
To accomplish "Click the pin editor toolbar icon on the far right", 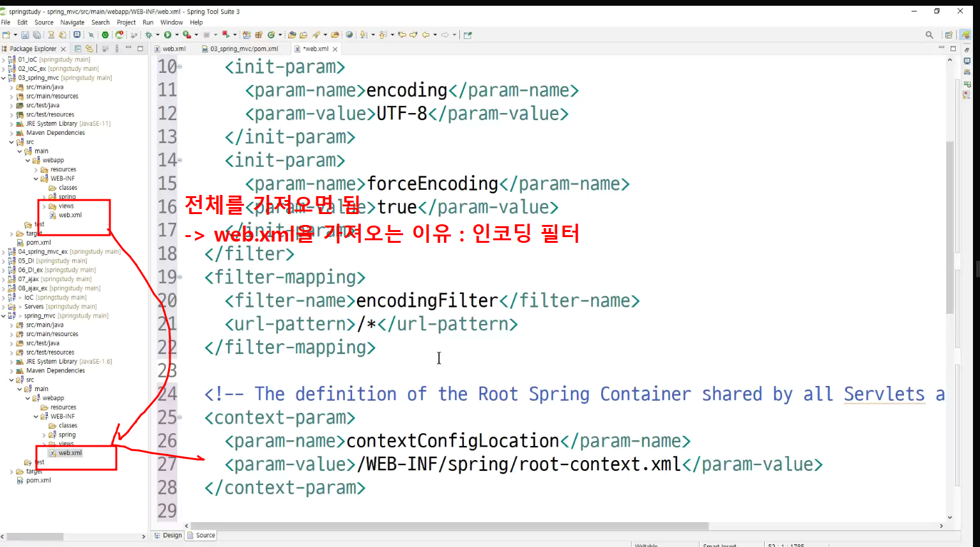I will (x=468, y=35).
